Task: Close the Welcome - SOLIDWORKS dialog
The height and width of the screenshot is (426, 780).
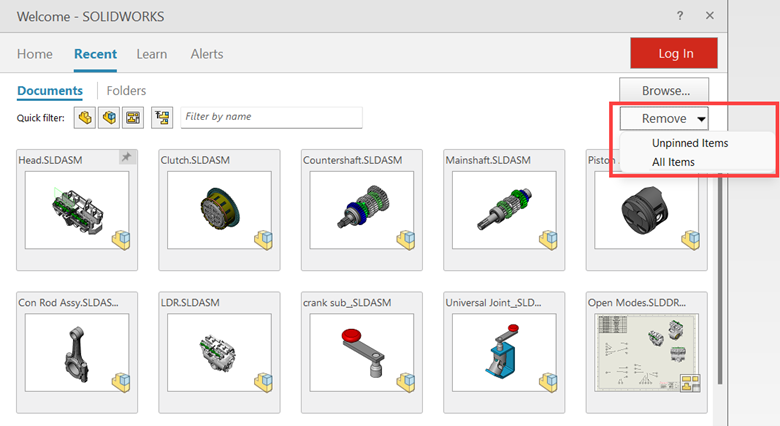Action: tap(710, 15)
